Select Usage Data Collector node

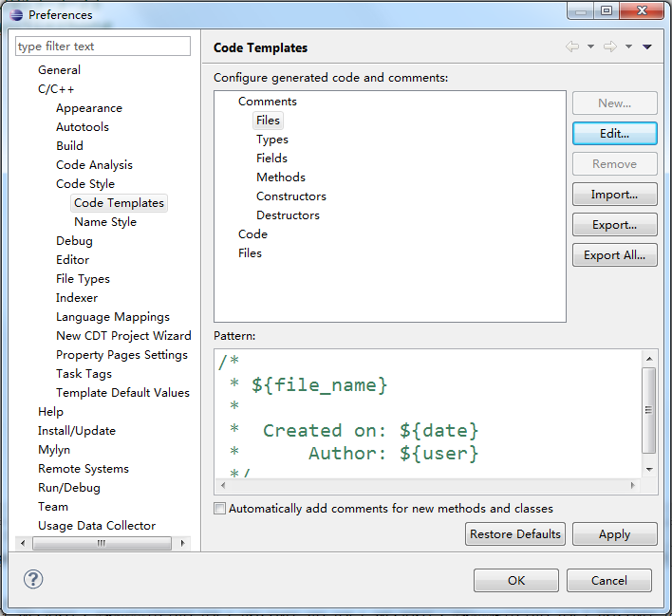click(x=97, y=526)
